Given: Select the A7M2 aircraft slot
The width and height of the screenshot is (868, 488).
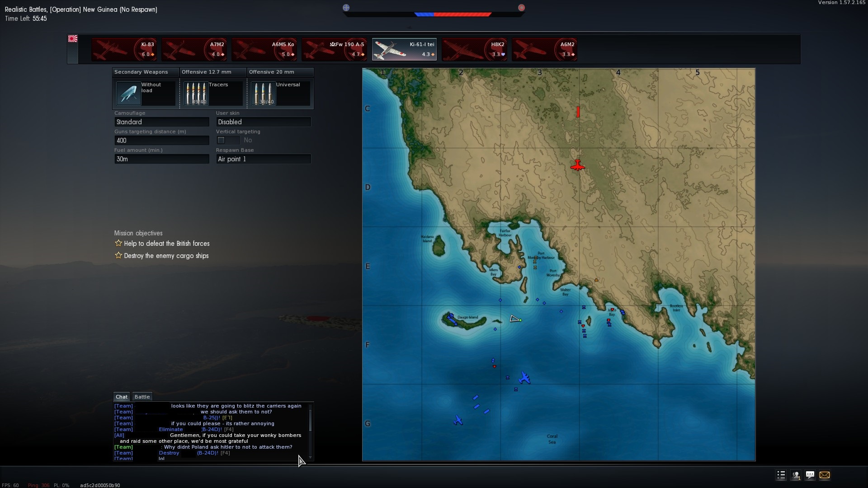Looking at the screenshot, I should (194, 50).
